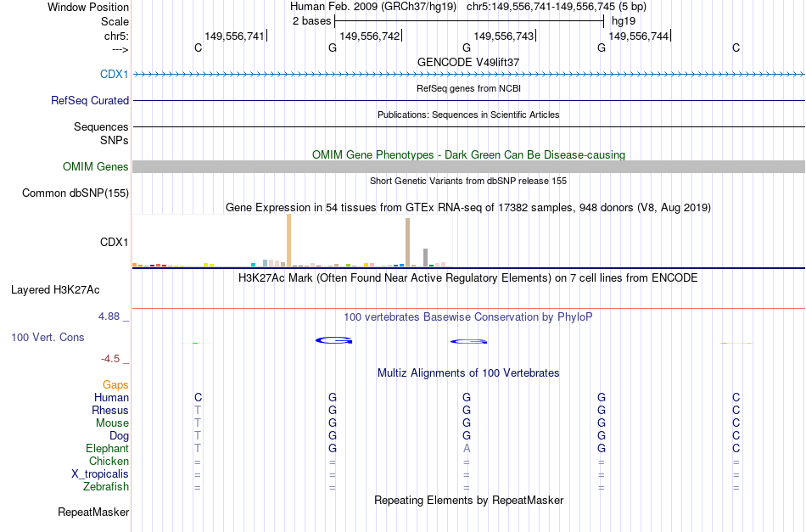The image size is (806, 532).
Task: Click the hg19 label beside scale bar
Action: (x=624, y=21)
